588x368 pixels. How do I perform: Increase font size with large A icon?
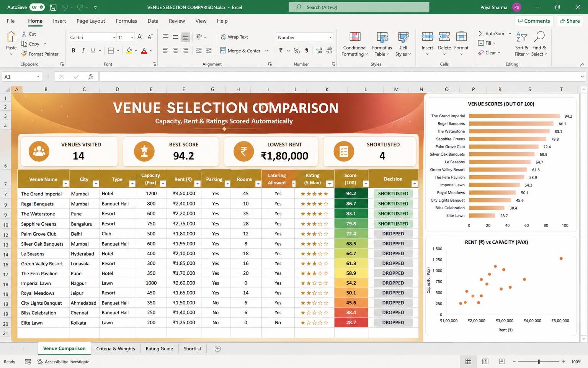[140, 37]
